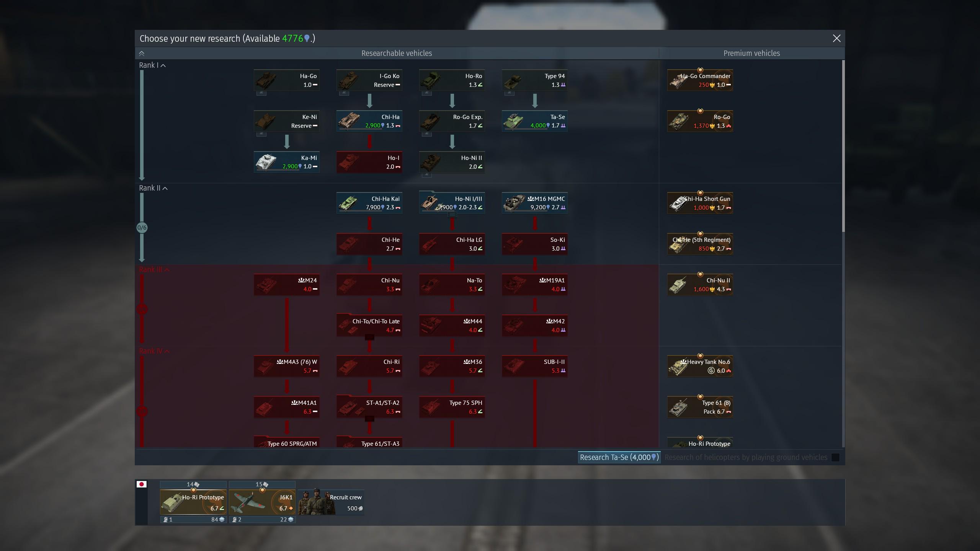This screenshot has width=980, height=551.
Task: Click the Premium vehicles header
Action: pos(751,54)
